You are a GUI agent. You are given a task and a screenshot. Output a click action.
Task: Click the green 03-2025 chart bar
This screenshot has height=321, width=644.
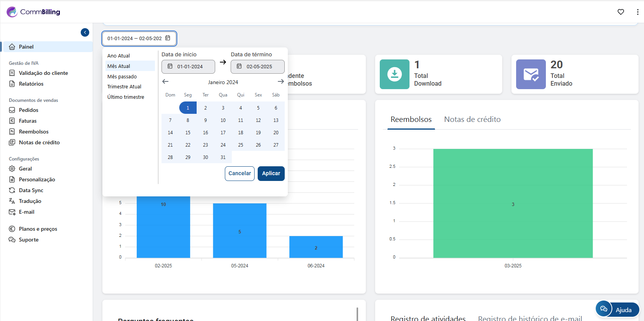pyautogui.click(x=513, y=203)
